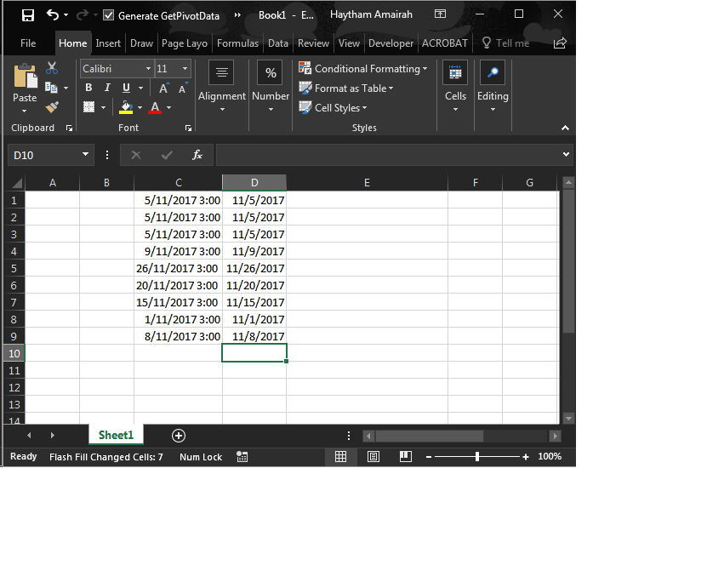Image resolution: width=707 pixels, height=588 pixels.
Task: Open the Calibri font name dropdown
Action: [148, 69]
